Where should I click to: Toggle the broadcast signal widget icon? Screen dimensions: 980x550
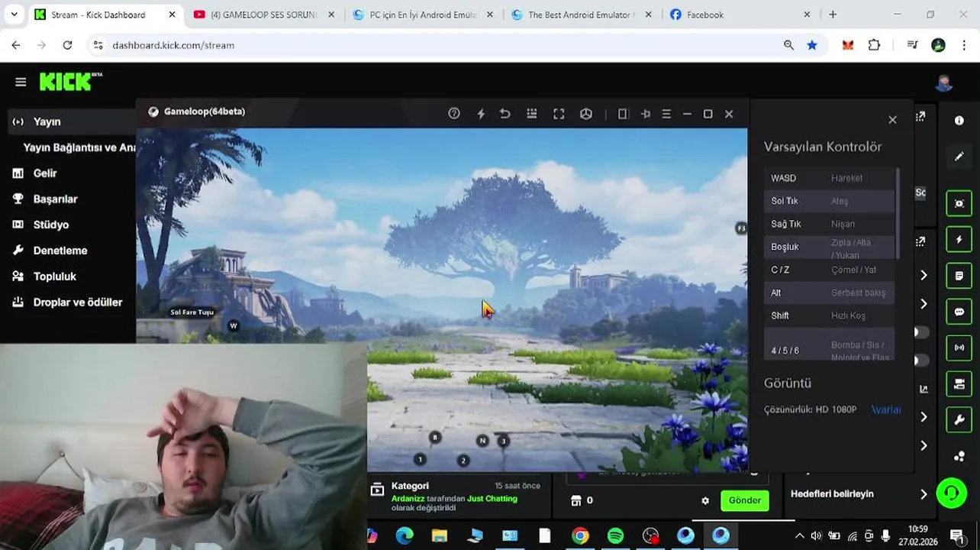pyautogui.click(x=959, y=348)
